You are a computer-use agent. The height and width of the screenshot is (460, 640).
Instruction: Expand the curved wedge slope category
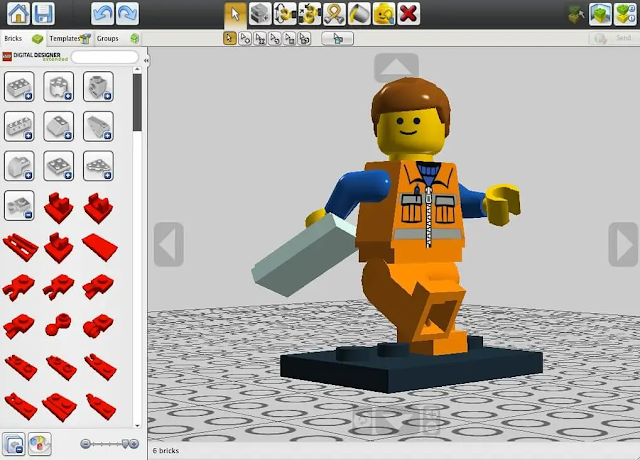[98, 126]
